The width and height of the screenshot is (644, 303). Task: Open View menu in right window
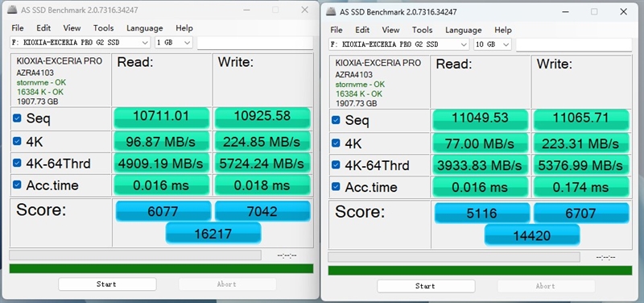390,30
